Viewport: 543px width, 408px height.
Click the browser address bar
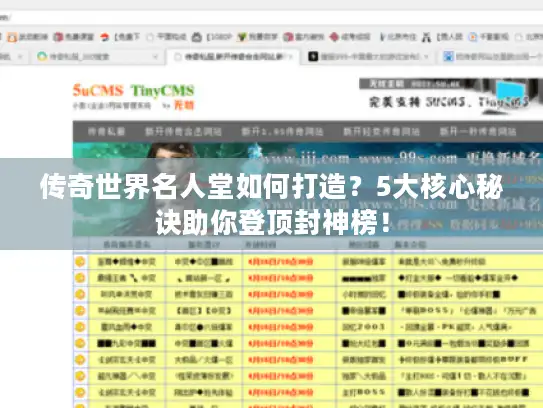272,17
